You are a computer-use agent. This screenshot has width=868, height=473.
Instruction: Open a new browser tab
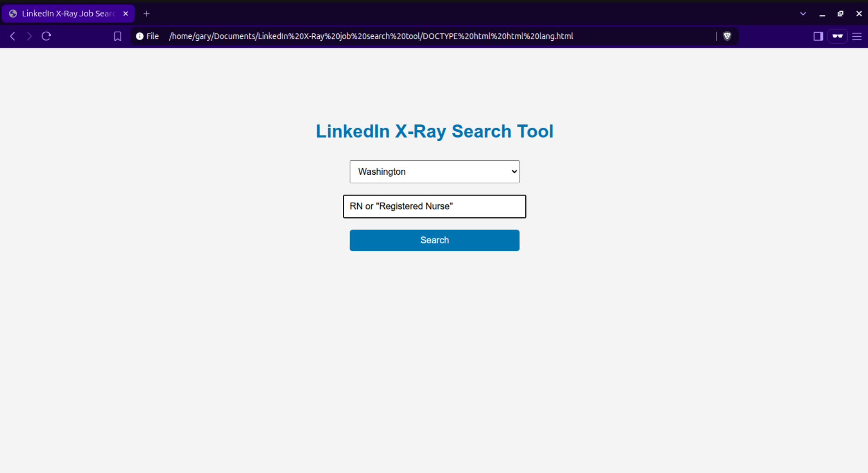coord(146,14)
